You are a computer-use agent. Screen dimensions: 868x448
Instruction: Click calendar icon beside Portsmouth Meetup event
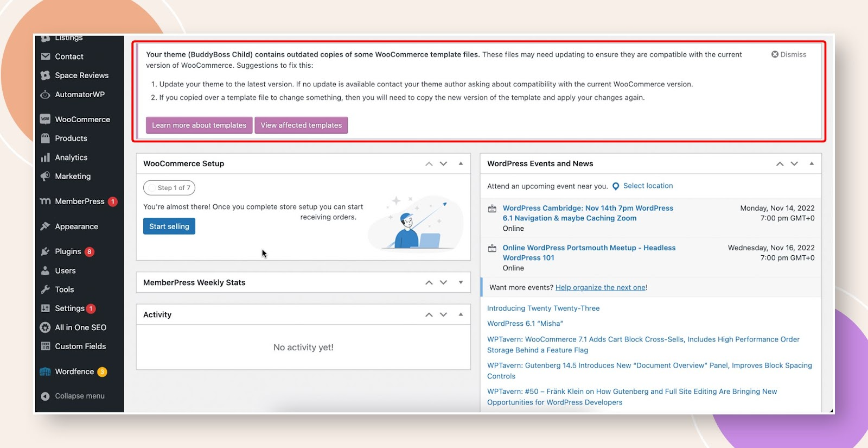pos(492,248)
